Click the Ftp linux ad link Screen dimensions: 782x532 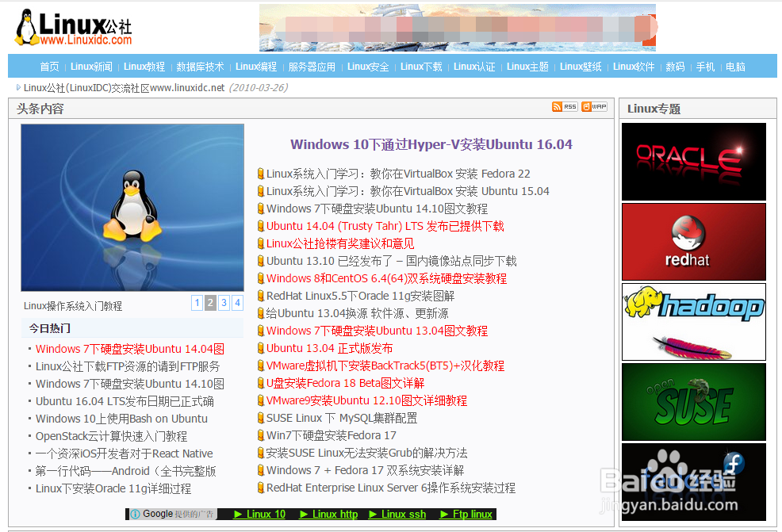466,514
